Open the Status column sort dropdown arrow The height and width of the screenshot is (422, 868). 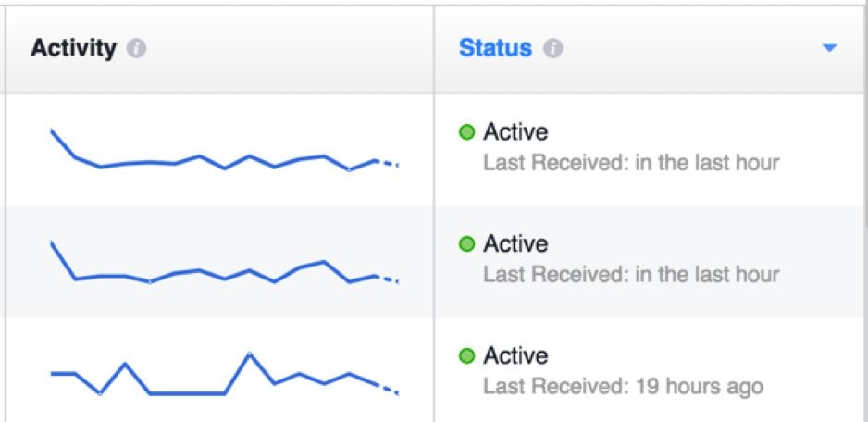[828, 48]
